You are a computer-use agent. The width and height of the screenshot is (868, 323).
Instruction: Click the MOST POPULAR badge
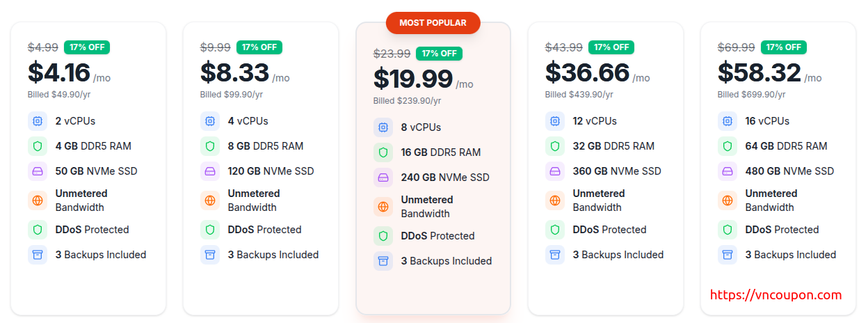click(x=433, y=23)
